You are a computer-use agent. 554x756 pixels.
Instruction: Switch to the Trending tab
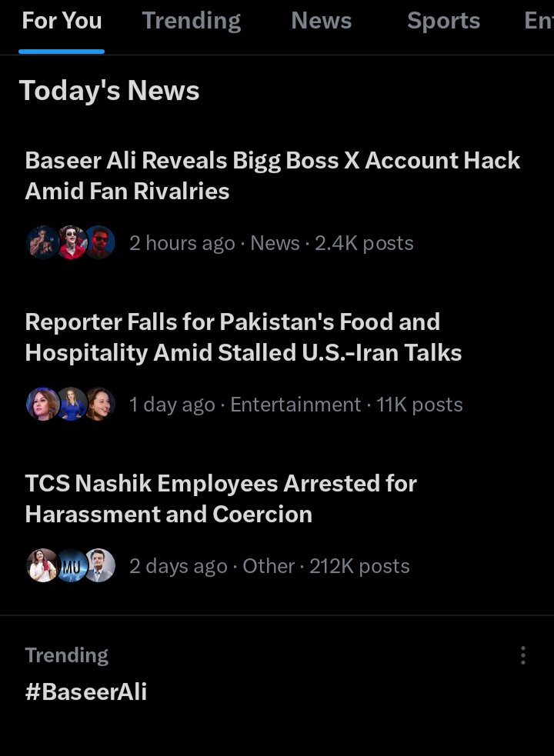click(192, 21)
